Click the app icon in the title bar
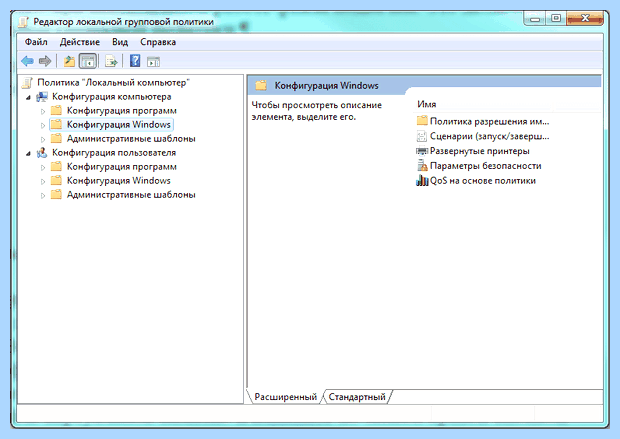 click(x=24, y=22)
